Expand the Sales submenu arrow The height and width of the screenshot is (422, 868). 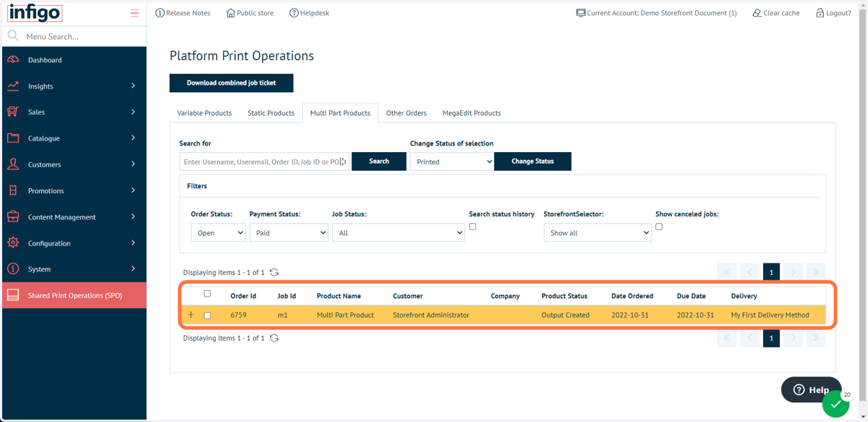133,112
